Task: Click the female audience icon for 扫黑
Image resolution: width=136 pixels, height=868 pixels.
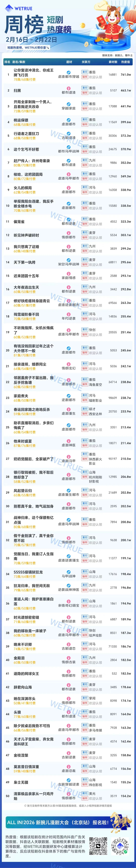Action: (69, 88)
